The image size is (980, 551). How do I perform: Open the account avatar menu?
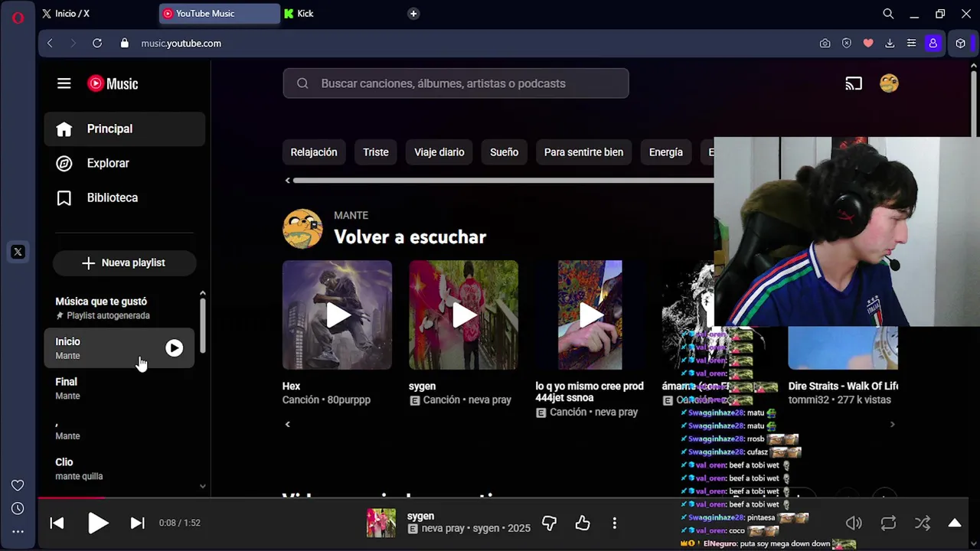coord(889,83)
